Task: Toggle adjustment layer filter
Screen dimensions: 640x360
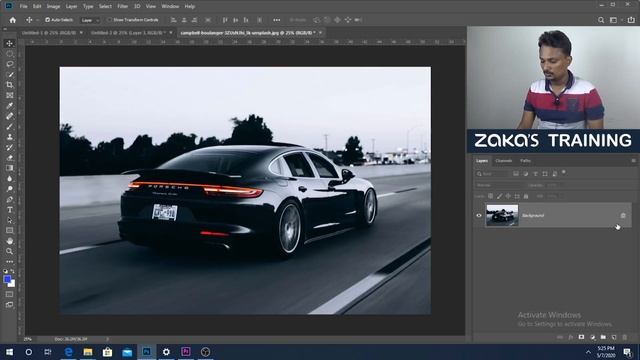Action: pos(526,174)
